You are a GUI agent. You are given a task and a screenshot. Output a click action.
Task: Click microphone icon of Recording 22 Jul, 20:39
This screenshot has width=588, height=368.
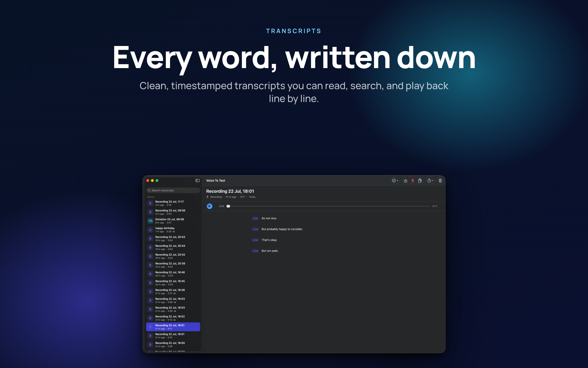pos(150,265)
